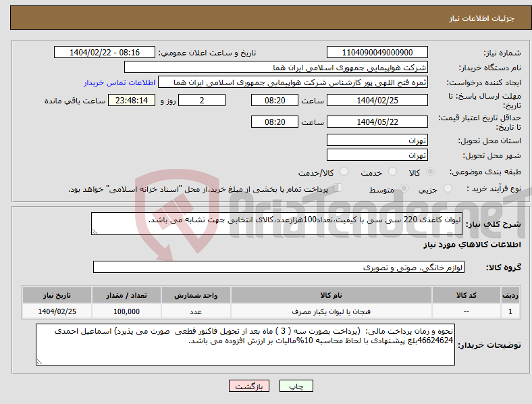Click the quantity cell 100,000

(126, 311)
